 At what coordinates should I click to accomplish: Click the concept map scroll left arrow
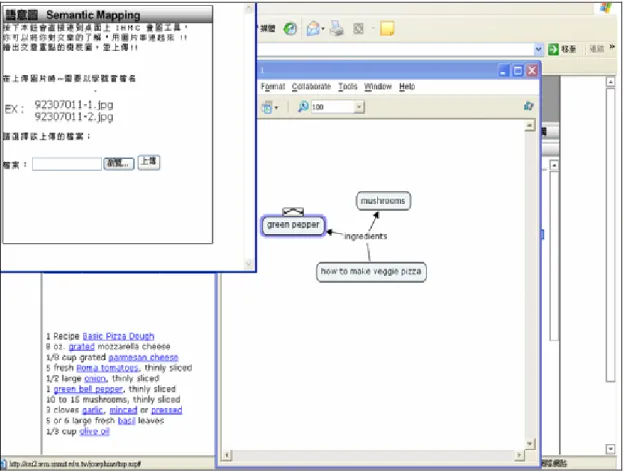pyautogui.click(x=226, y=455)
